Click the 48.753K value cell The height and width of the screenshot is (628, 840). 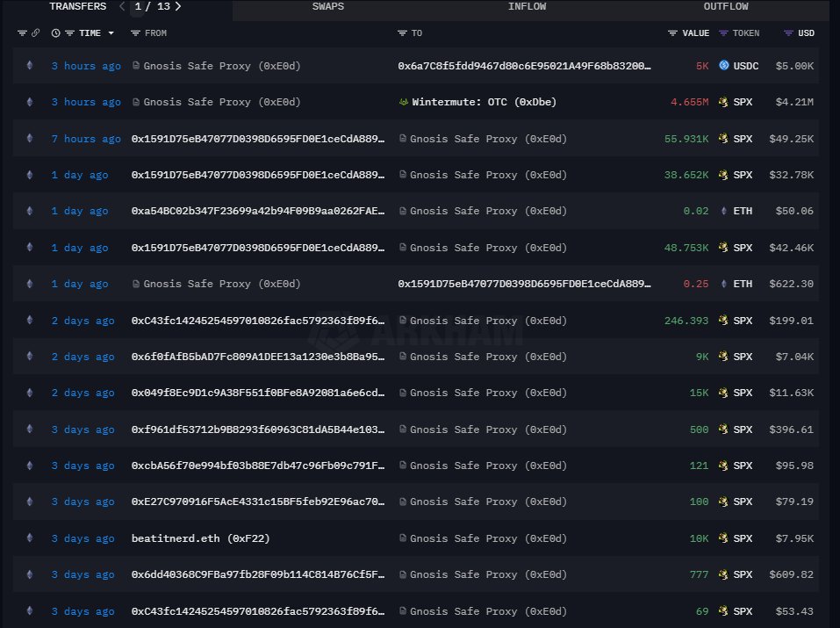[x=686, y=248]
